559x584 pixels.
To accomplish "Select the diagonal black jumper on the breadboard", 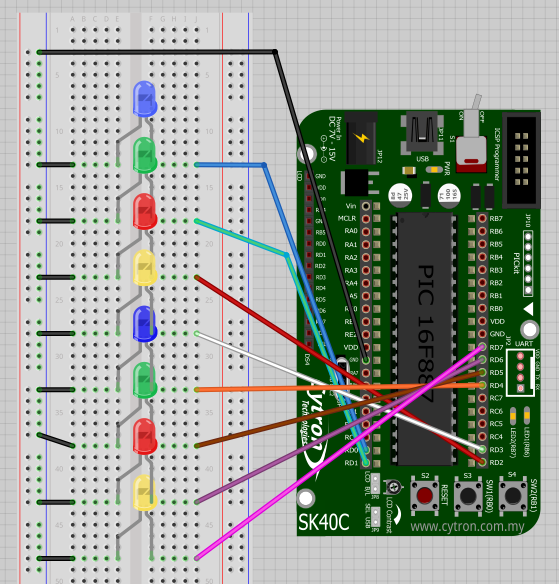I will click(56, 440).
